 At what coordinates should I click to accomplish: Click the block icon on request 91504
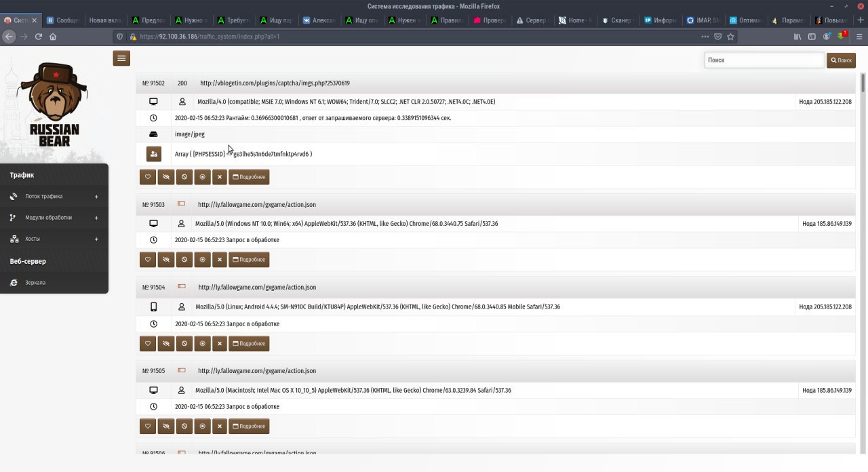click(184, 344)
